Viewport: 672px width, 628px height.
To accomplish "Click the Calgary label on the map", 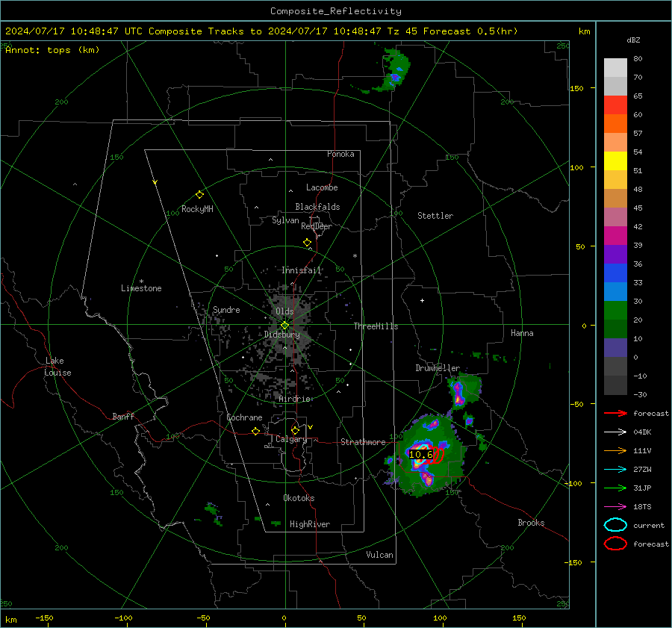I will (x=291, y=439).
